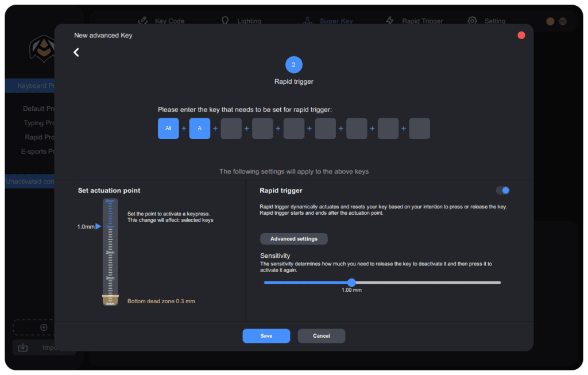Open the Rapid Trigger lightning tab
The height and width of the screenshot is (375, 588).
[415, 21]
